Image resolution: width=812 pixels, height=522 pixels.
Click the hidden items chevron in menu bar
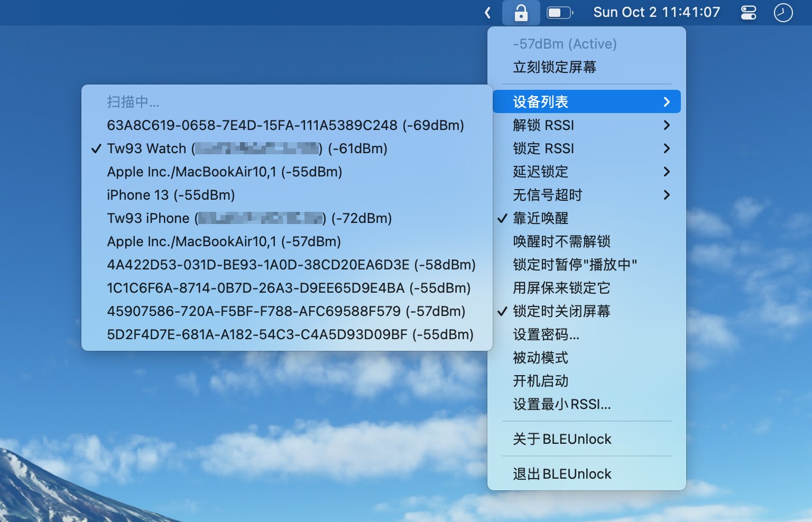point(487,12)
